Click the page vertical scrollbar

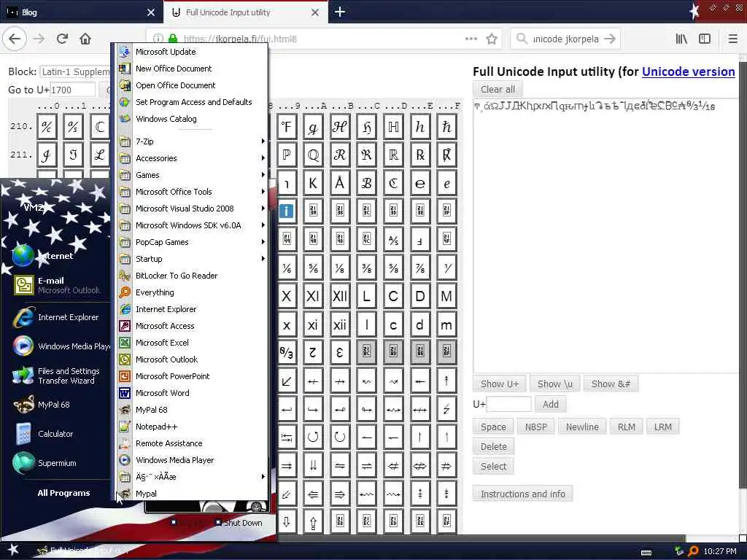tap(742, 274)
